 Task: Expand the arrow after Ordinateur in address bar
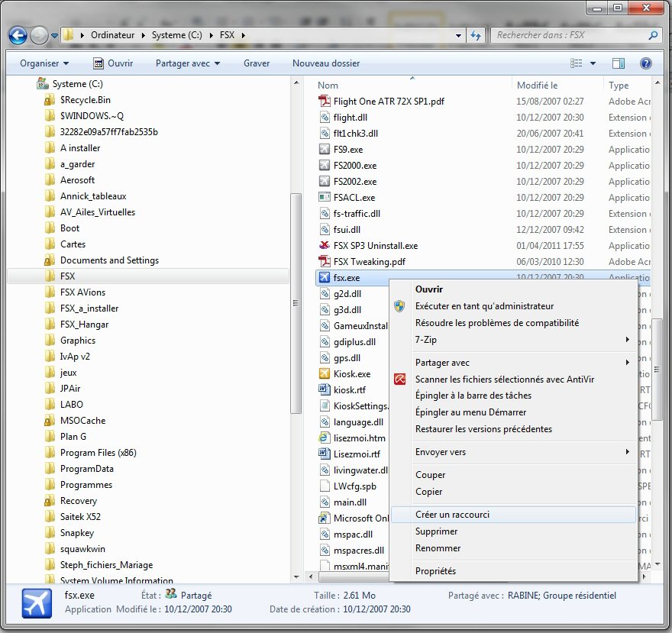point(143,35)
